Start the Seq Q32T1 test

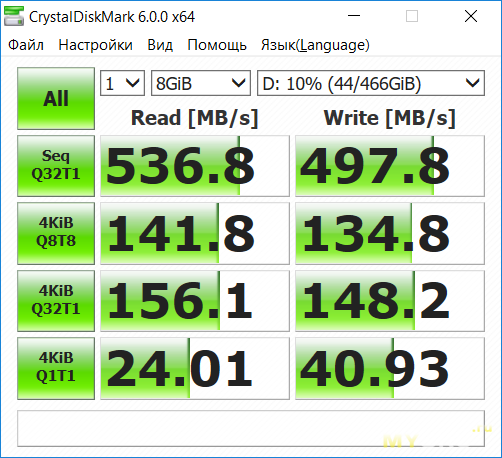tap(56, 166)
